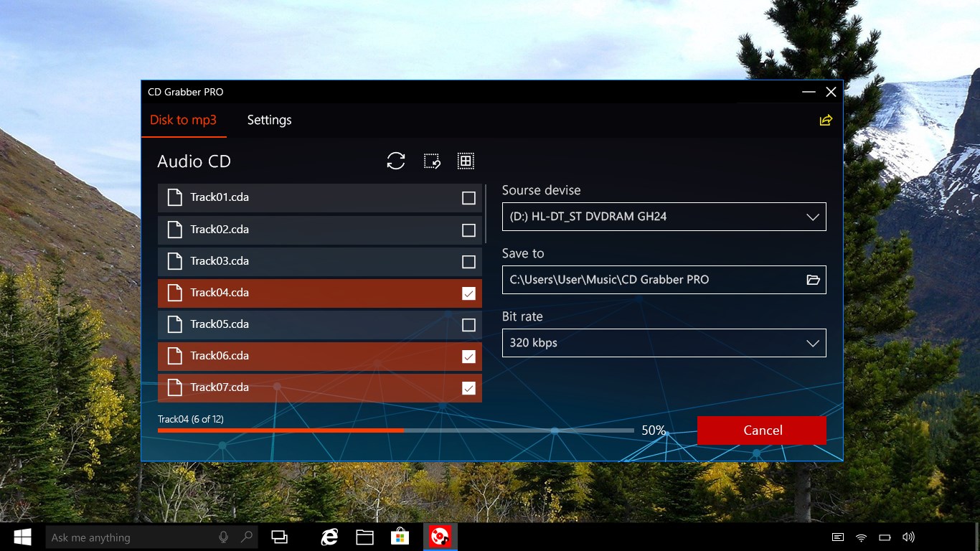Click the select all tracks icon
The image size is (980, 551).
point(466,161)
